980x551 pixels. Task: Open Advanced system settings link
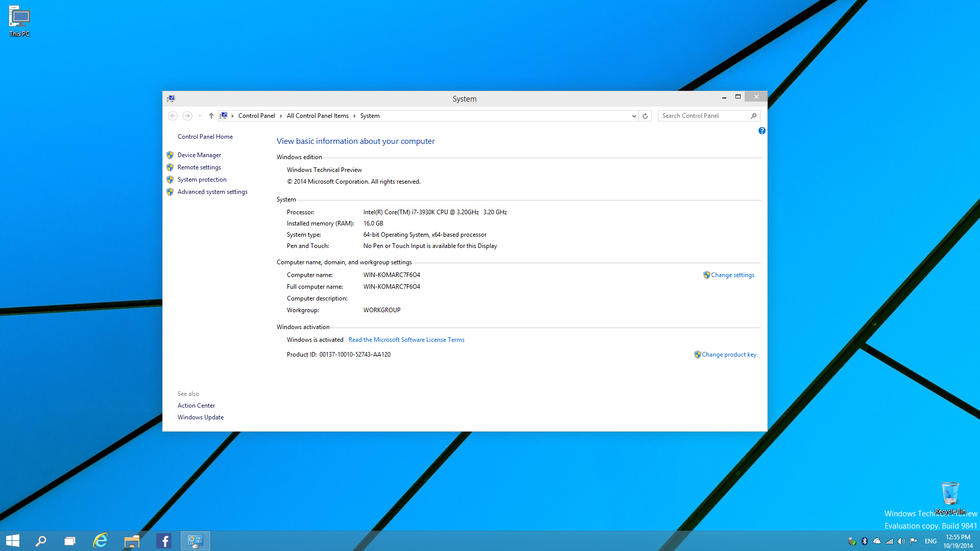pos(212,192)
